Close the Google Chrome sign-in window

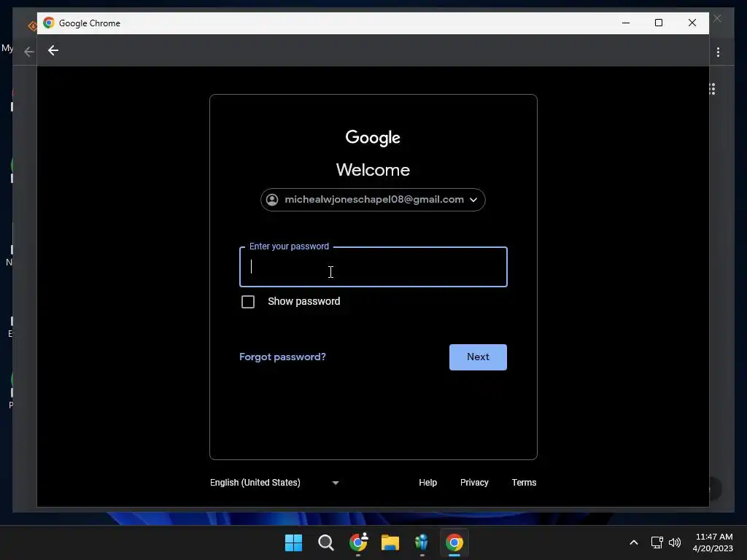pos(692,23)
